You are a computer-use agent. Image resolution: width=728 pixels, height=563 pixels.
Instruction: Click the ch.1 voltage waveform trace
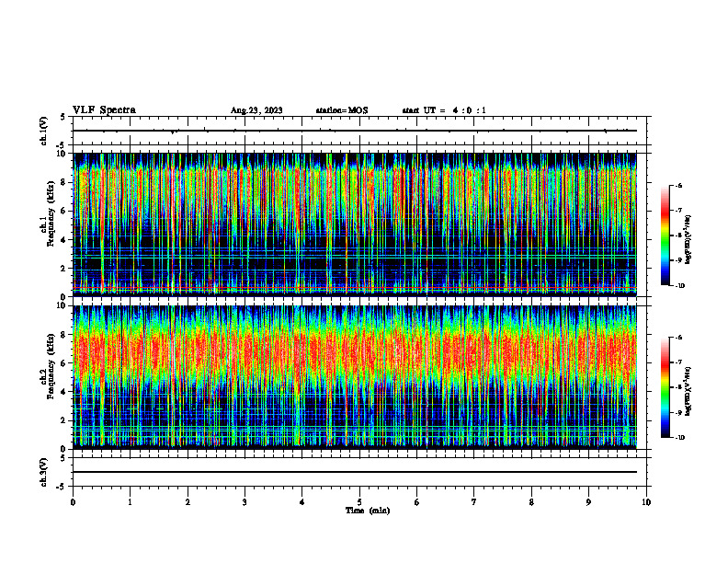pyautogui.click(x=355, y=131)
